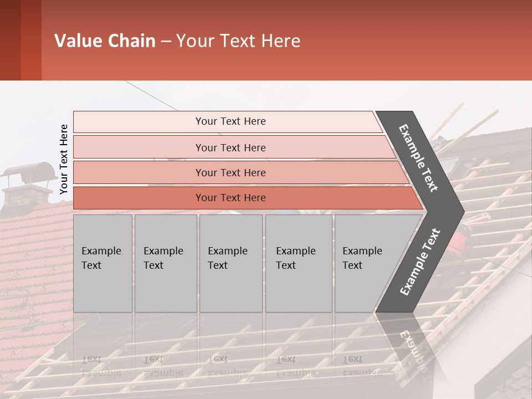Select the third gray Example Text box
This screenshot has height=399, width=532.
[x=230, y=263]
